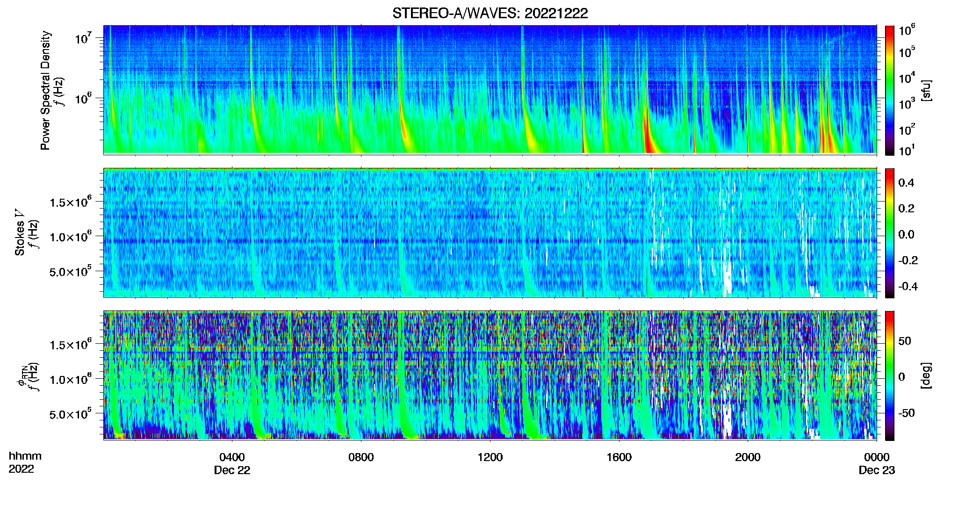Click the 10^5 value on sfu color bar
The image size is (980, 505).
coord(907,52)
